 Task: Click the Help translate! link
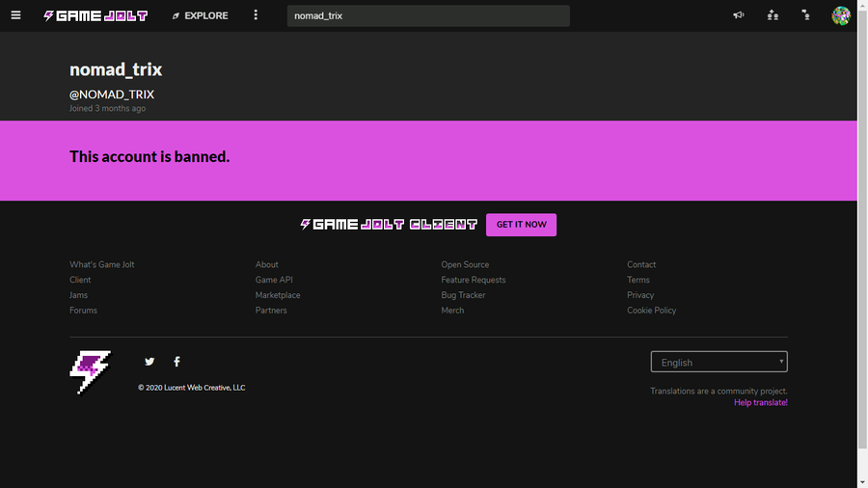[x=761, y=402]
